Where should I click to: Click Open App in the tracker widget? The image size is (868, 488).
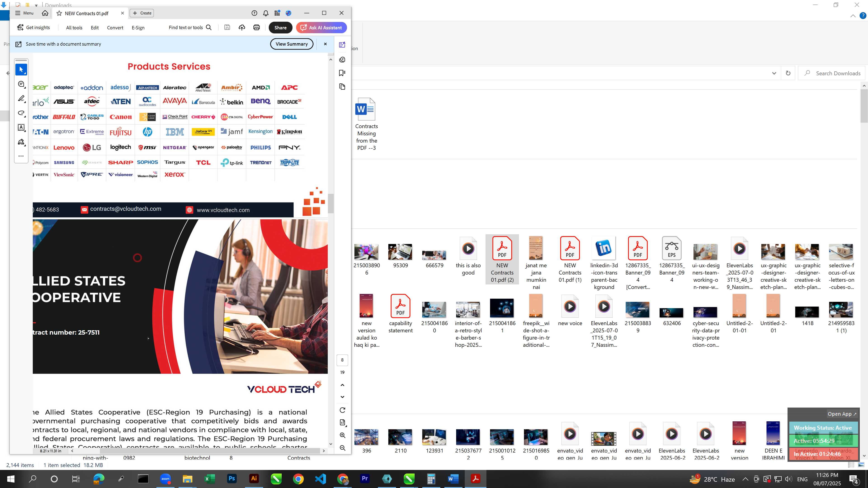pyautogui.click(x=842, y=414)
